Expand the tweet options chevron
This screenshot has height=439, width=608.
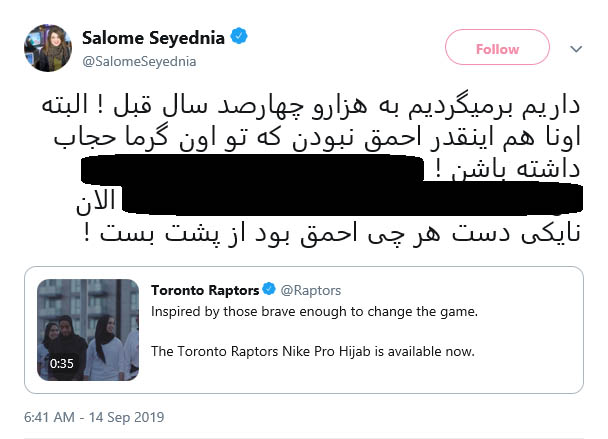(576, 48)
